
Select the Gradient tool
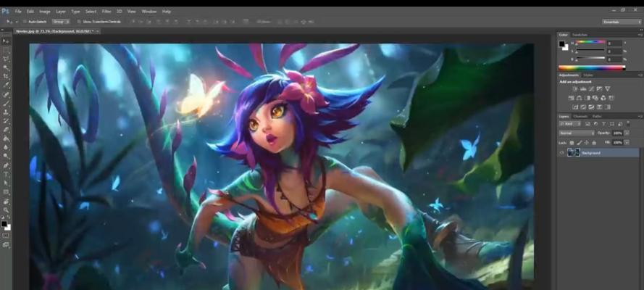pyautogui.click(x=7, y=138)
